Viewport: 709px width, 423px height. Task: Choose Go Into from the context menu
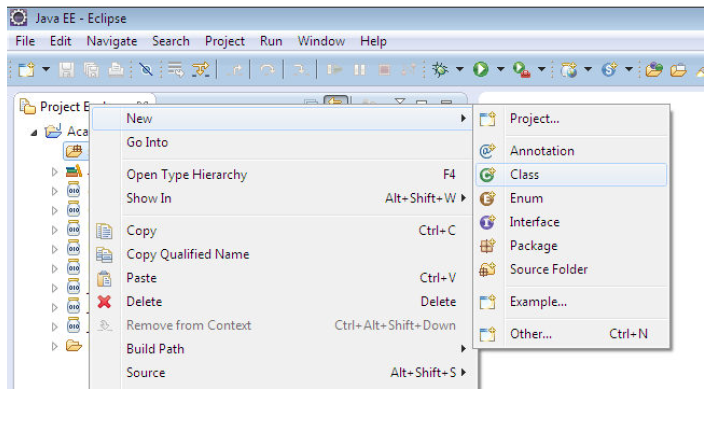(x=281, y=142)
